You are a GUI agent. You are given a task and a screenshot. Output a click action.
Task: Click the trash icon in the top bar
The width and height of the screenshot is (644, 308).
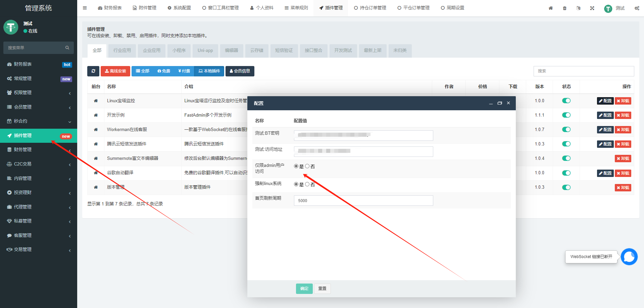[x=565, y=8]
